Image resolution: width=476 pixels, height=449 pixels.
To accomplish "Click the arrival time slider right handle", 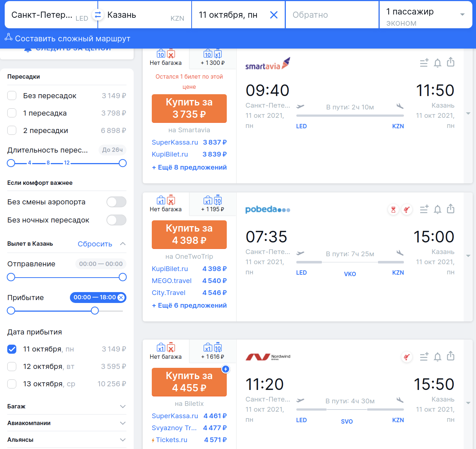I will 95,311.
